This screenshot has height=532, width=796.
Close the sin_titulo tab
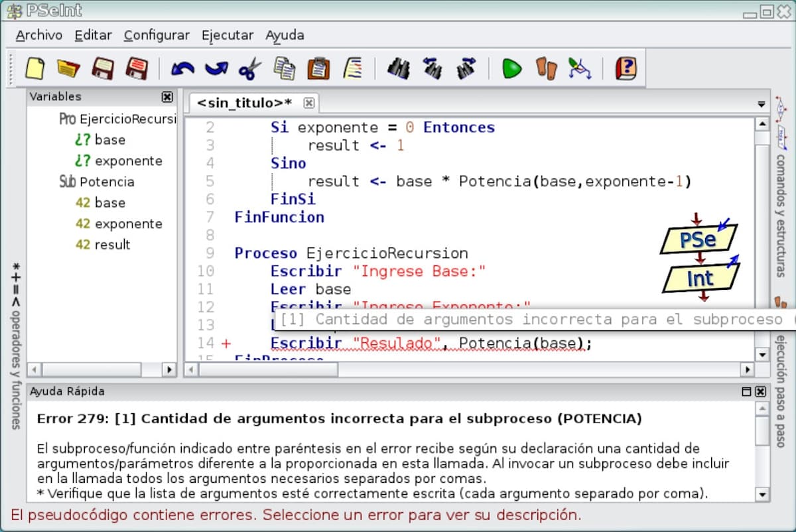(308, 103)
